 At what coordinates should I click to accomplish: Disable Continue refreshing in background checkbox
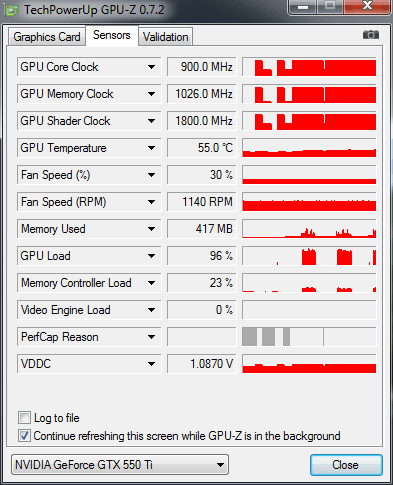24,435
